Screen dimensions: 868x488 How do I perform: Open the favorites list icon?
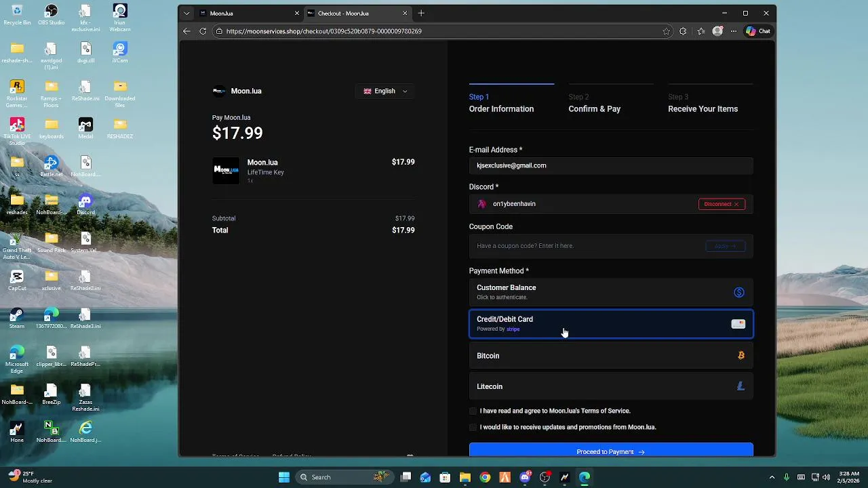pyautogui.click(x=701, y=31)
